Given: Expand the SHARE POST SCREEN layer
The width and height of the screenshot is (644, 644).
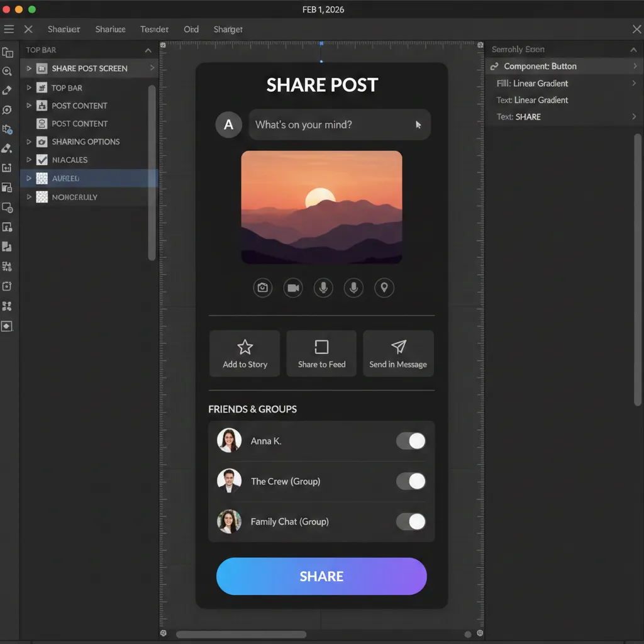Looking at the screenshot, I should (30, 68).
